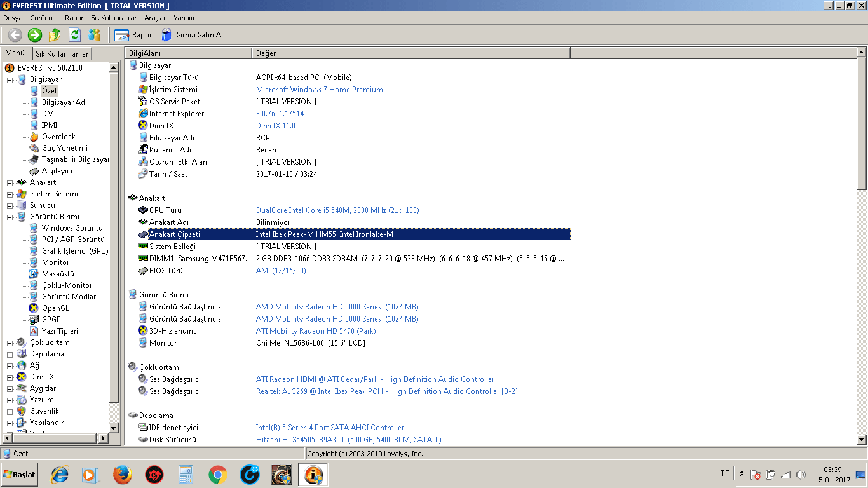
Task: Expand the Anakart tree node
Action: coord(10,182)
